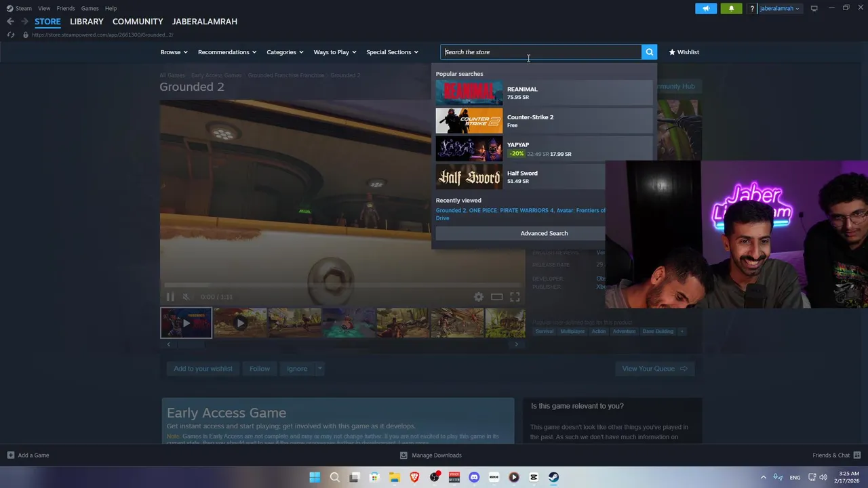Viewport: 868px width, 488px height.
Task: Click the Big Picture mode icon
Action: click(x=814, y=8)
